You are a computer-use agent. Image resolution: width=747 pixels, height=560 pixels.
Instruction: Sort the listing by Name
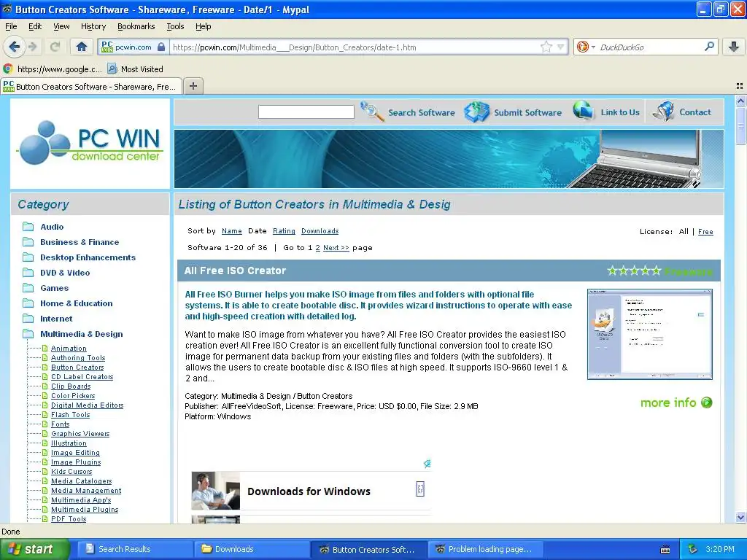point(231,231)
